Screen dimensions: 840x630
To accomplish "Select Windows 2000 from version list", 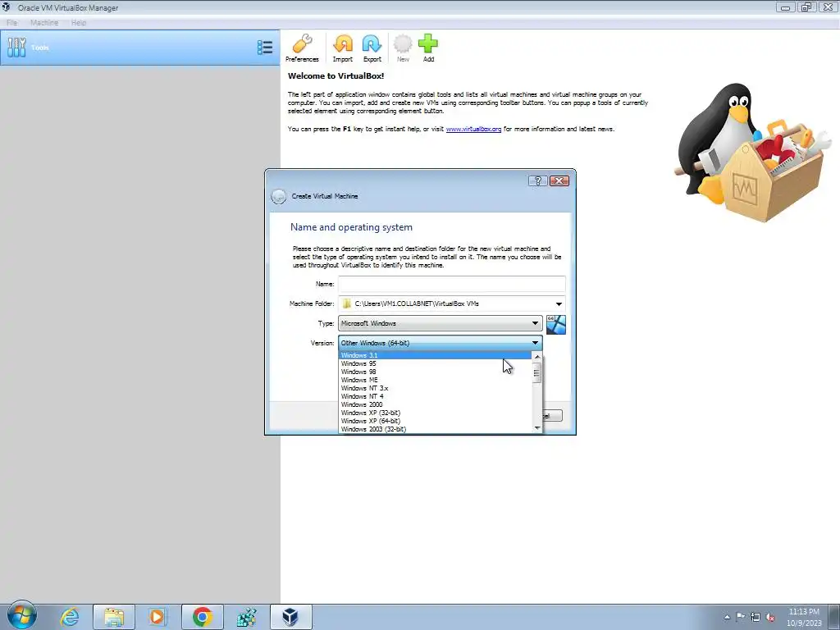I will point(435,404).
